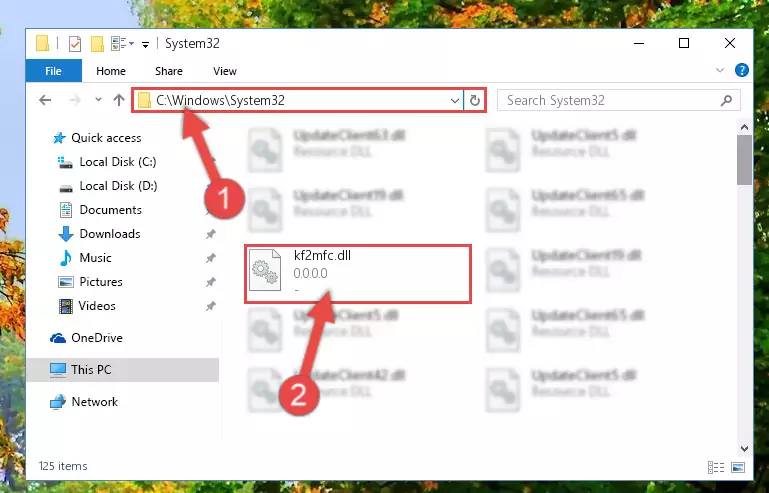769x493 pixels.
Task: Click the folder icon in the address bar
Action: (x=144, y=101)
